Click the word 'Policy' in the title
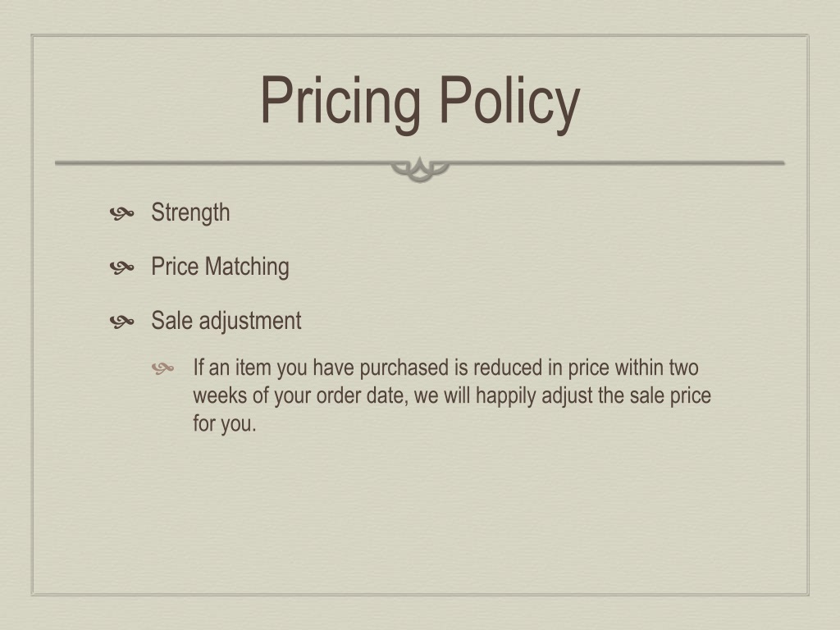The image size is (840, 630). 510,102
